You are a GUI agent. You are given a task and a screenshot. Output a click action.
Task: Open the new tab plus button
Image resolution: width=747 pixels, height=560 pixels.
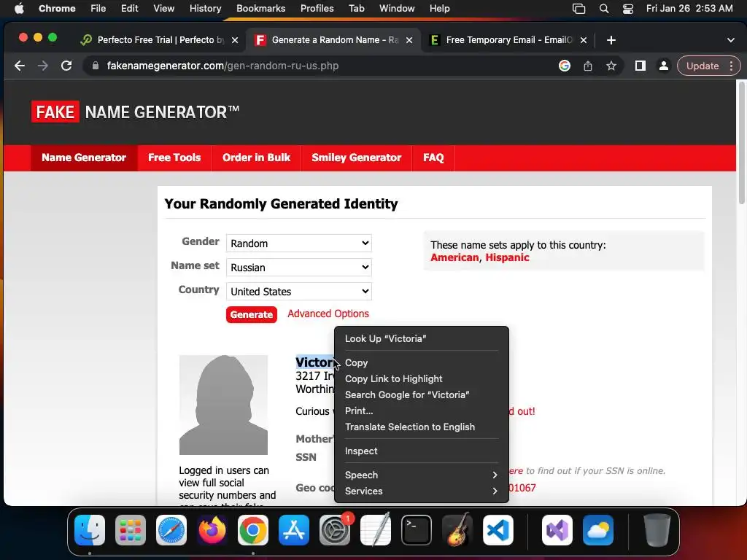pyautogui.click(x=611, y=40)
